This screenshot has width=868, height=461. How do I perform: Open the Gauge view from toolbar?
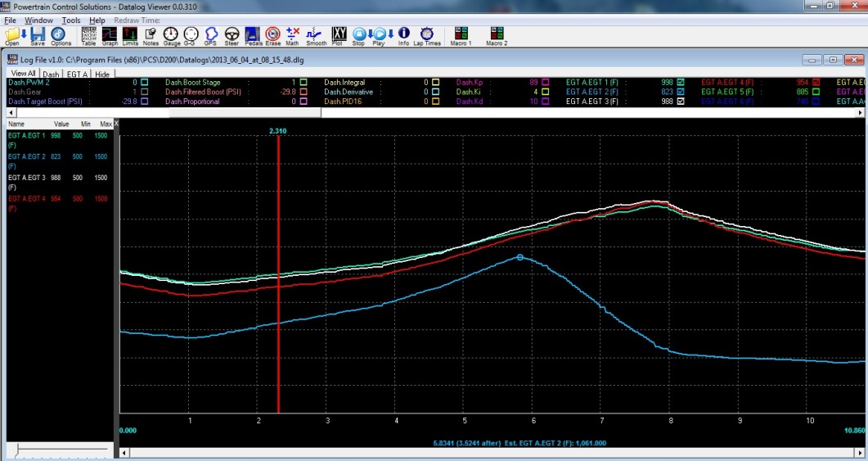(171, 34)
